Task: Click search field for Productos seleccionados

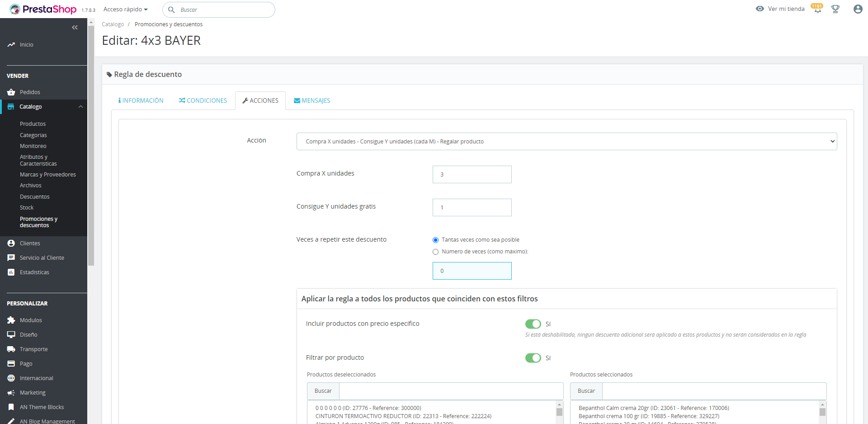Action: [714, 391]
